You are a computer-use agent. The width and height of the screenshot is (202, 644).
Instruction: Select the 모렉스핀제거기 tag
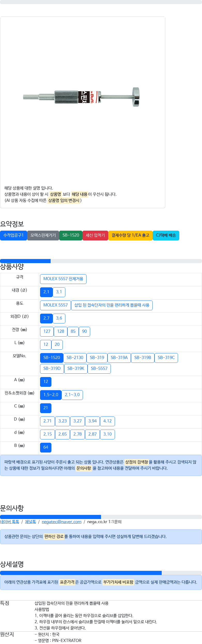[x=43, y=235]
